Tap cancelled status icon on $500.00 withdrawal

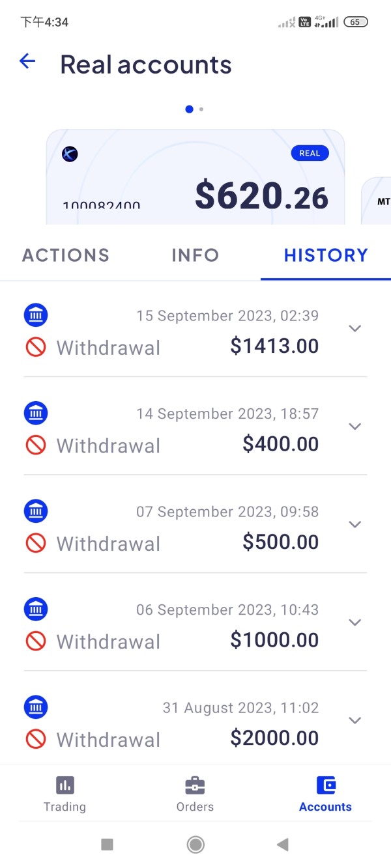click(36, 543)
